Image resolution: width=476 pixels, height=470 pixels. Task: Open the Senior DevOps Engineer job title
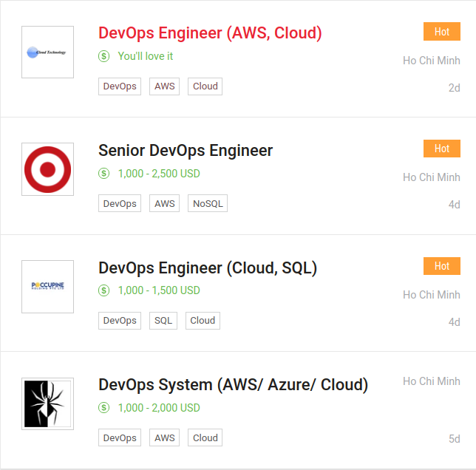pos(186,151)
